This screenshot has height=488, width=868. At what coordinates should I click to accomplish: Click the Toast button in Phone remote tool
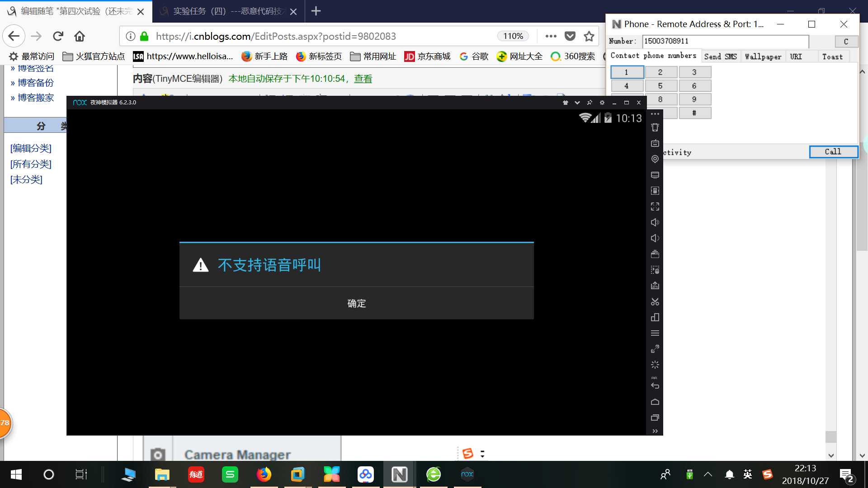(x=832, y=56)
